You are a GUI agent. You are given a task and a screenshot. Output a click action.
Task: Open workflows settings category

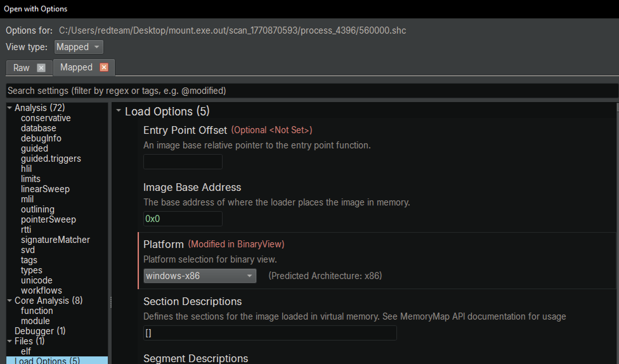click(41, 290)
